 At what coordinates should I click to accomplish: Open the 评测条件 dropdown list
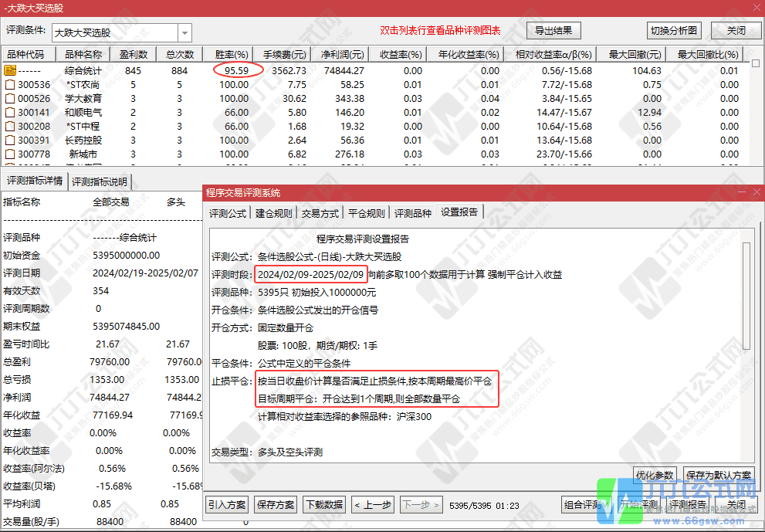point(184,32)
